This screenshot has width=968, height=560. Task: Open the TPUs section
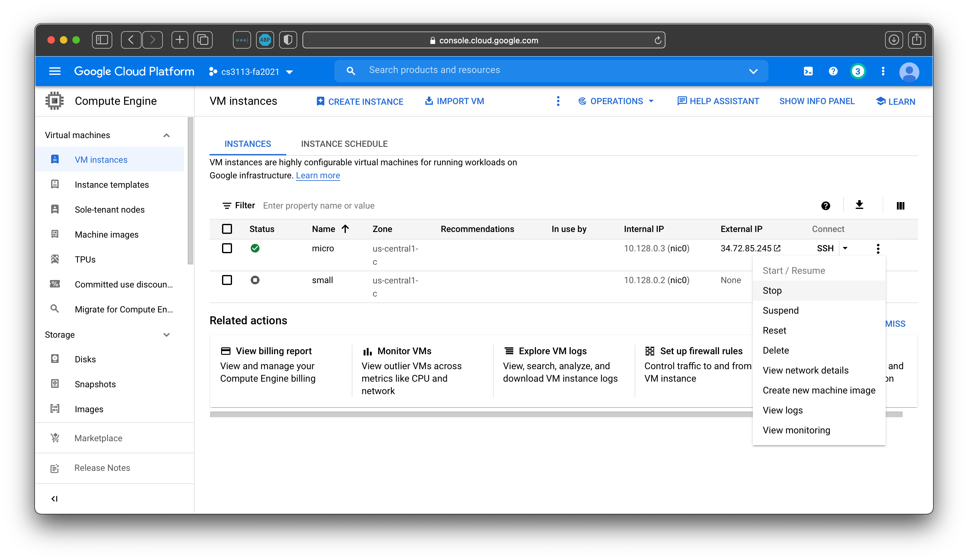point(85,259)
